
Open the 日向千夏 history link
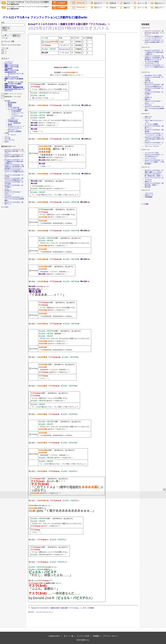pos(147,81)
